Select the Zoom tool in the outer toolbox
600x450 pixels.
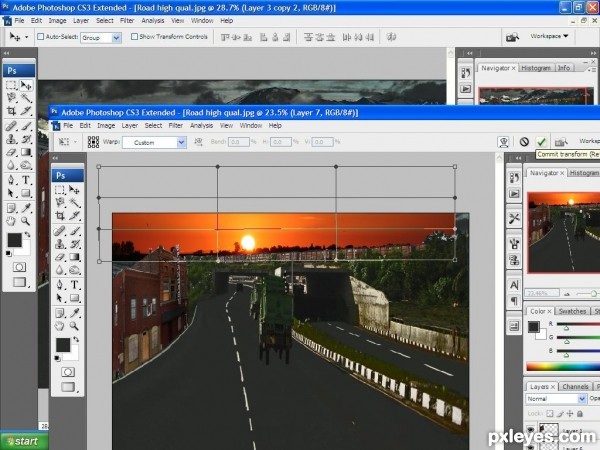26,221
